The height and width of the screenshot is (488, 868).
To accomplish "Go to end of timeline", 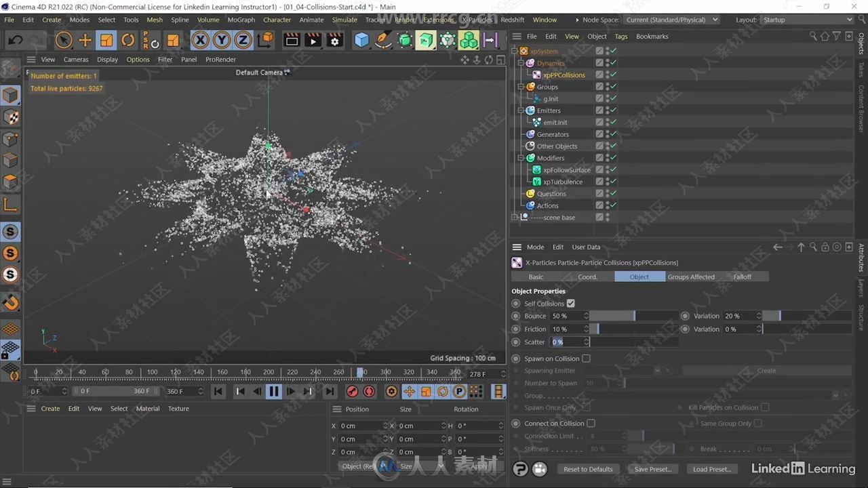I will coord(329,391).
